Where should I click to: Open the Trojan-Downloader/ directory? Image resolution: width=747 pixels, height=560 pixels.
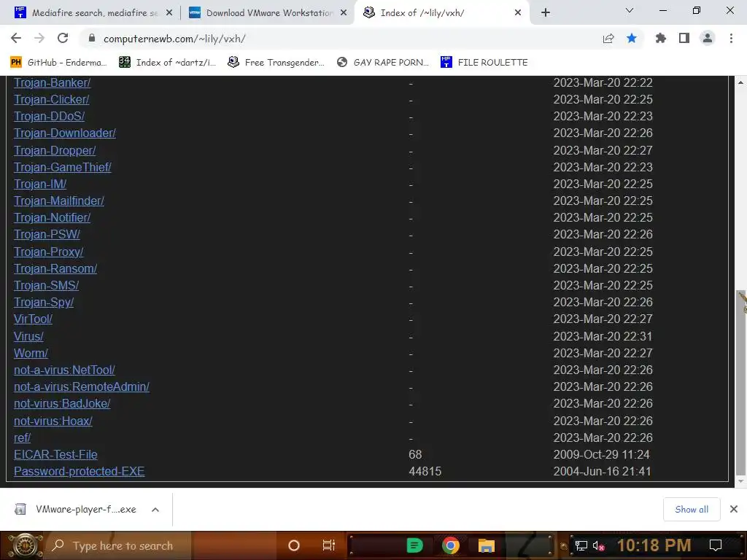click(x=65, y=133)
